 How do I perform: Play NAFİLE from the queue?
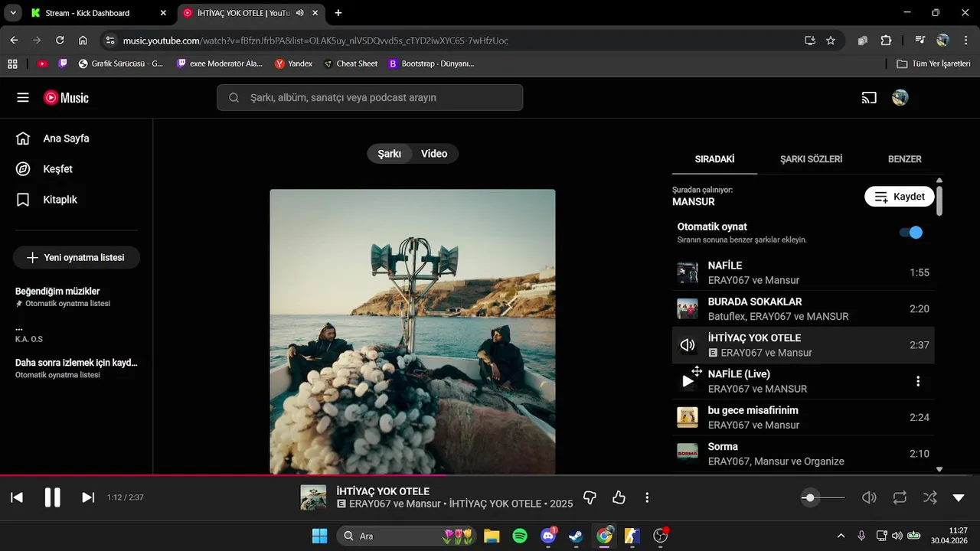[803, 272]
